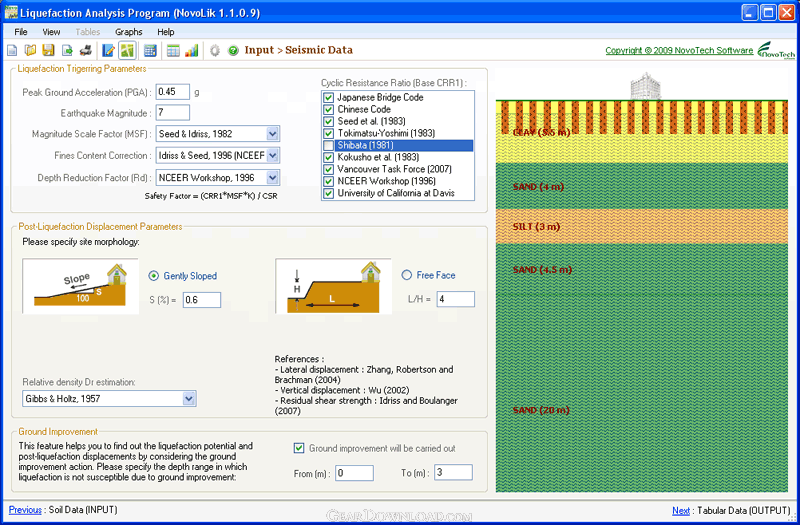Click the Earthquake Magnitude field
The width and height of the screenshot is (800, 525).
tap(172, 113)
